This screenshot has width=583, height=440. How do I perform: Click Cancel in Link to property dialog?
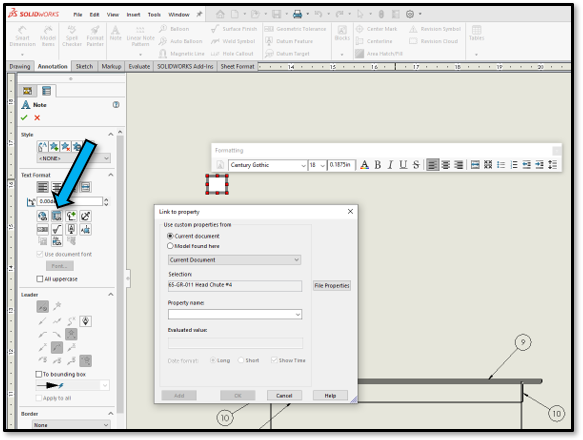pyautogui.click(x=284, y=395)
